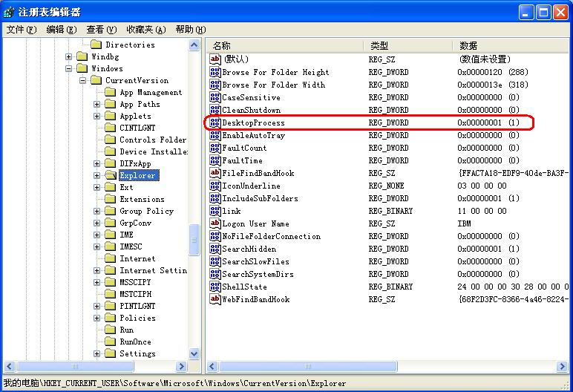Click value pane scroll right arrow

click(x=562, y=366)
